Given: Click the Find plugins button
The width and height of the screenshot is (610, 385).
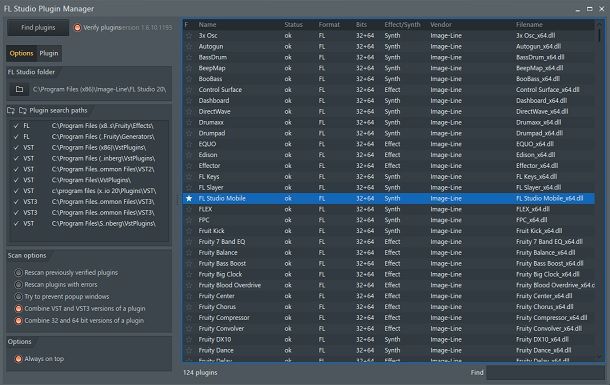Looking at the screenshot, I should [38, 28].
